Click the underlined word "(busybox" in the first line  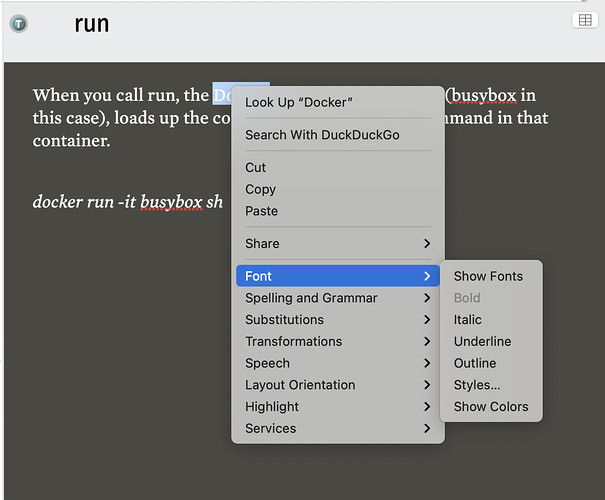coord(481,95)
